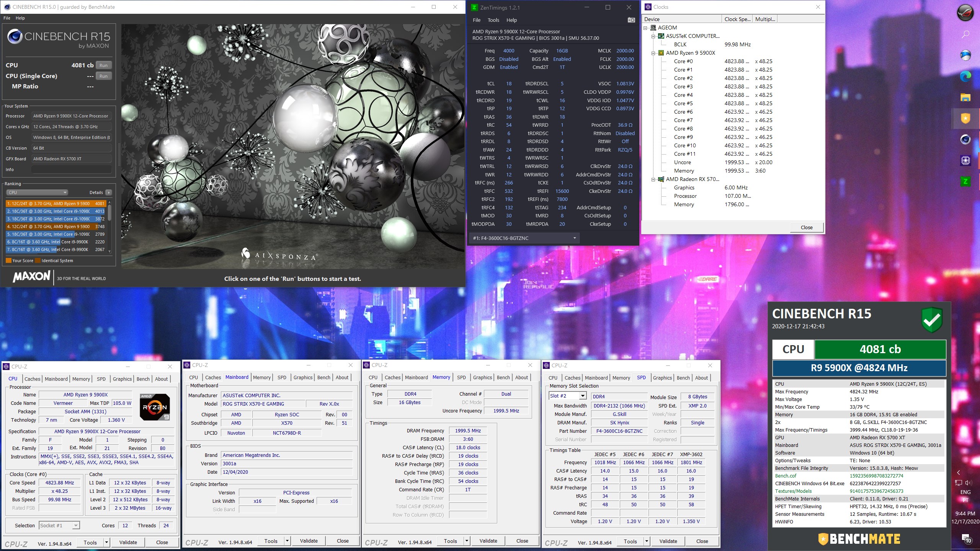
Task: Open Microsoft Edge from taskbar
Action: coord(965,76)
